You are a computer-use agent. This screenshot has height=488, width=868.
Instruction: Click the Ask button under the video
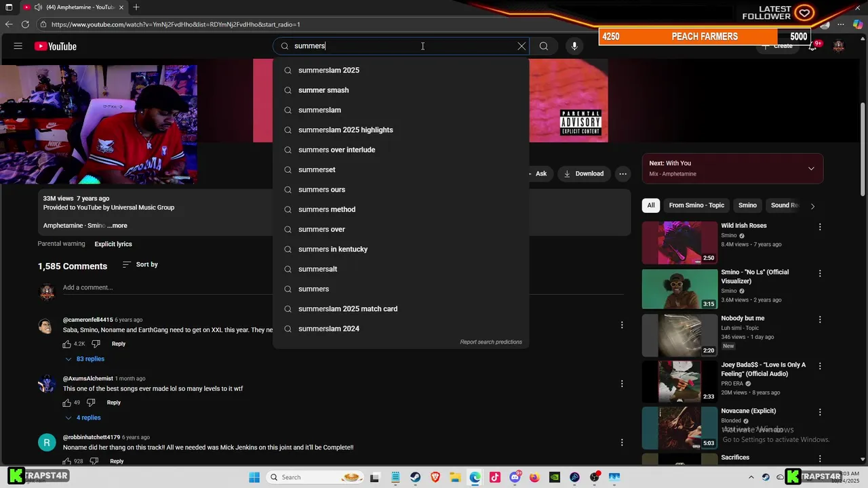click(x=539, y=174)
